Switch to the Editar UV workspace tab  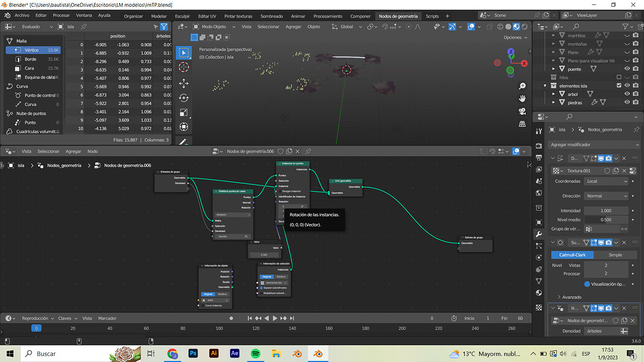tap(207, 16)
